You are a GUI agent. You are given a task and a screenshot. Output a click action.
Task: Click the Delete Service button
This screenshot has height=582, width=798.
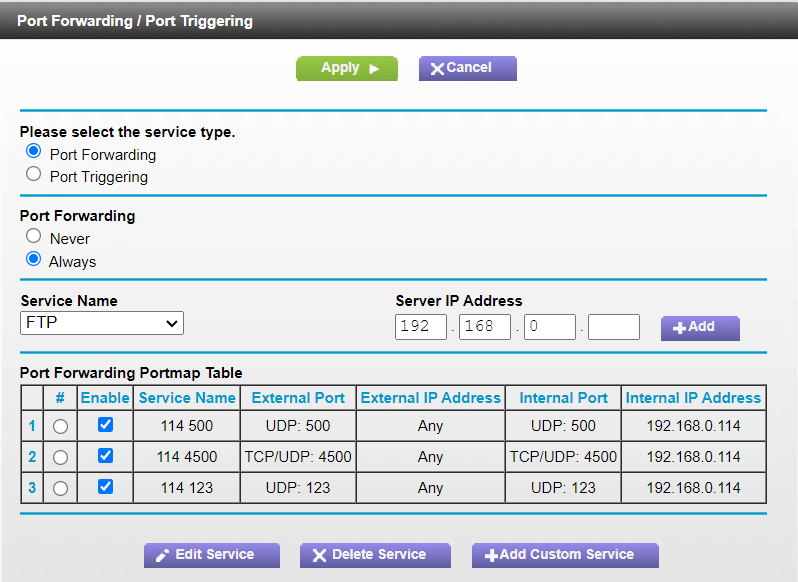tap(375, 555)
